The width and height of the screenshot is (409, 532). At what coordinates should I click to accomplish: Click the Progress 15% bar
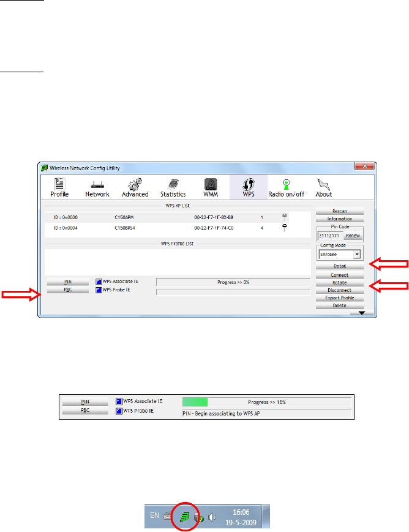point(267,402)
